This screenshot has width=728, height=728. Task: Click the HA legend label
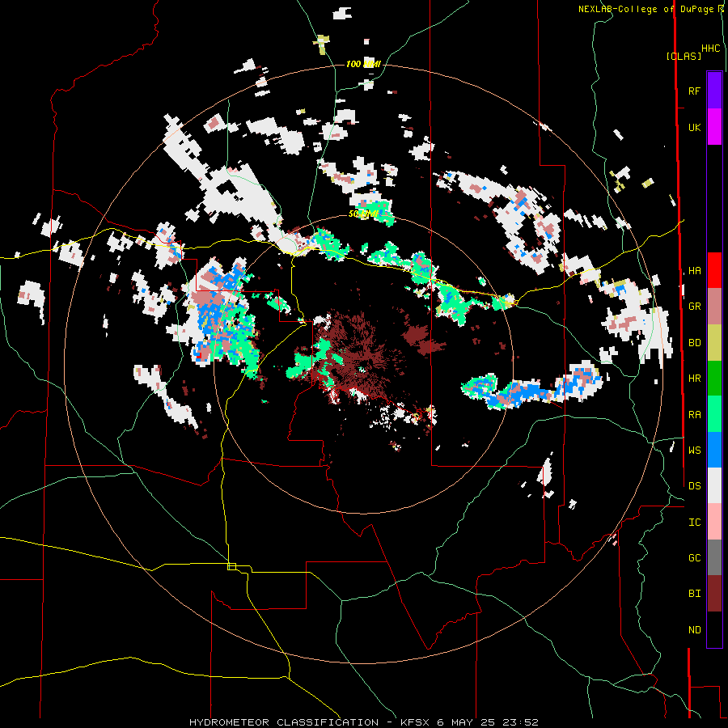(x=694, y=270)
